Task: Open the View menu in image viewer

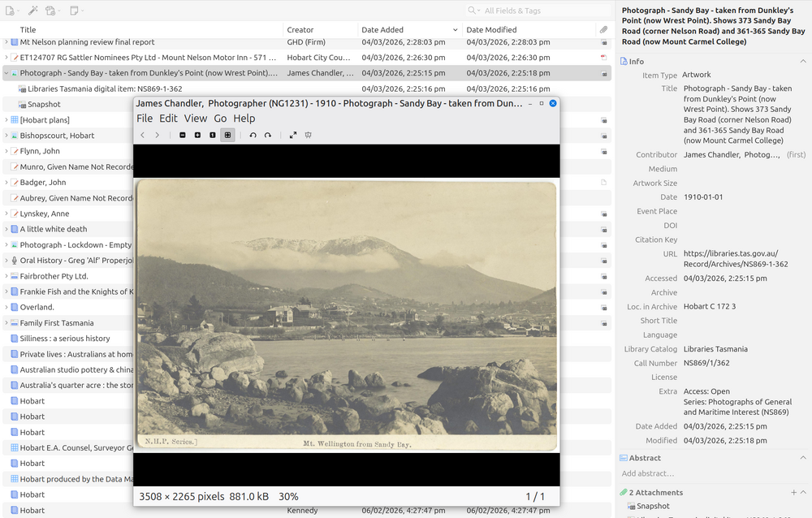Action: 195,119
